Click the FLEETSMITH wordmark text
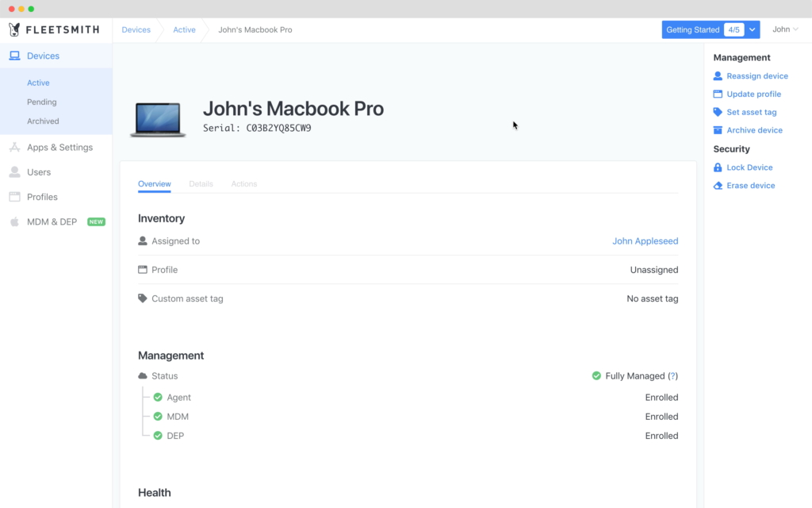The width and height of the screenshot is (812, 508). click(63, 29)
